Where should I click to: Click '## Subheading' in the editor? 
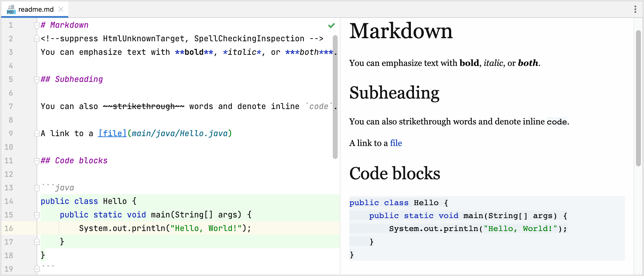click(72, 79)
